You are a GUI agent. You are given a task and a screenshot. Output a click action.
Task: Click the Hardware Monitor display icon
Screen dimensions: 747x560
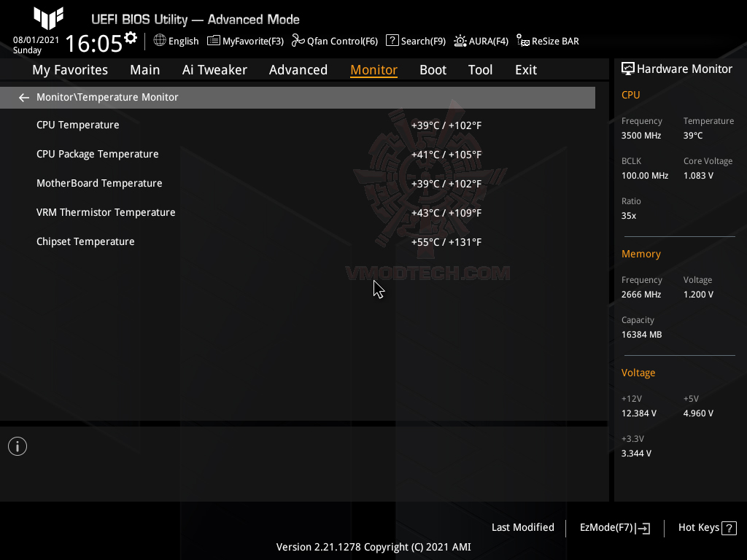pos(628,69)
